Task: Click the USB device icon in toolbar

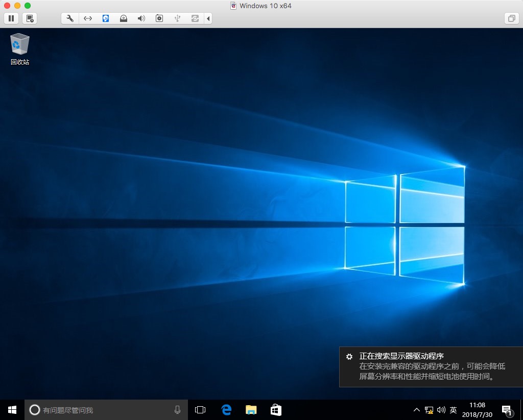Action: click(x=177, y=18)
